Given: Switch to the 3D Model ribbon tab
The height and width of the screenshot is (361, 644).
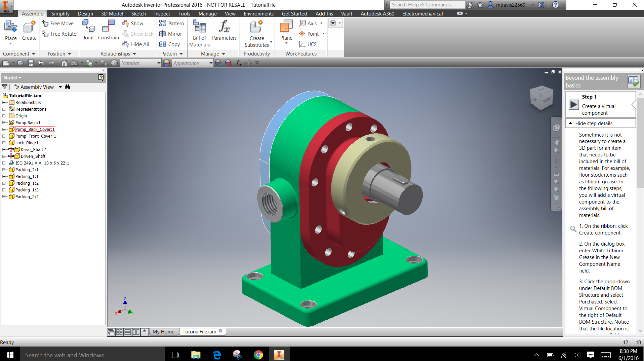Looking at the screenshot, I should (x=112, y=13).
